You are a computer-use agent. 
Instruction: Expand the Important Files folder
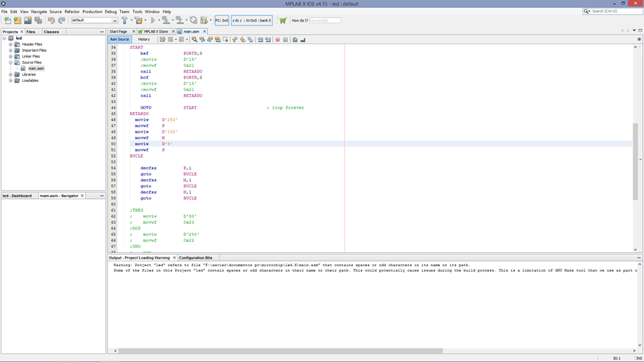tap(11, 50)
